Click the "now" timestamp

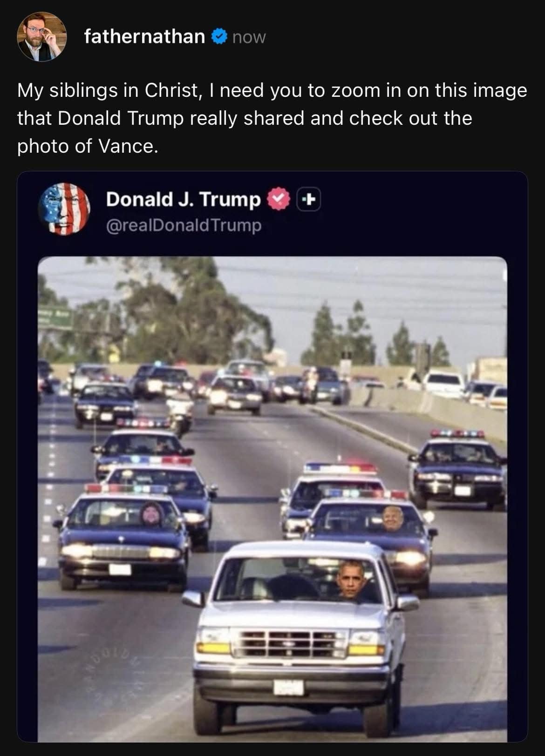(249, 37)
